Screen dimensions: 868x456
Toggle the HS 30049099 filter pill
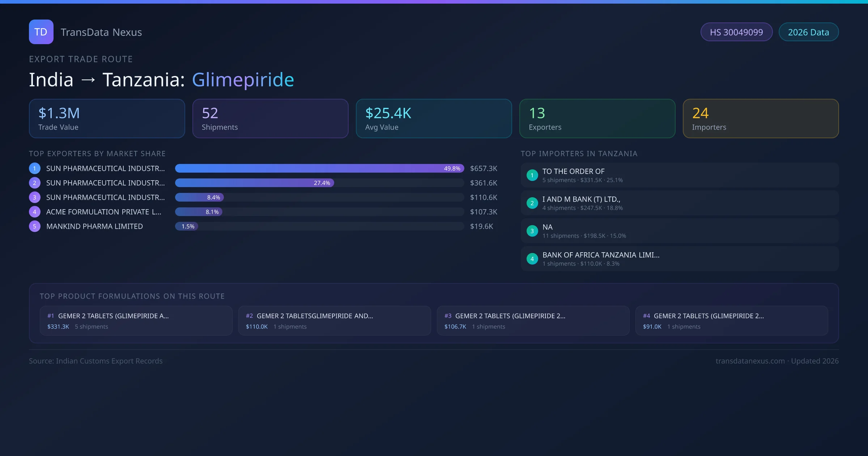[x=736, y=32]
